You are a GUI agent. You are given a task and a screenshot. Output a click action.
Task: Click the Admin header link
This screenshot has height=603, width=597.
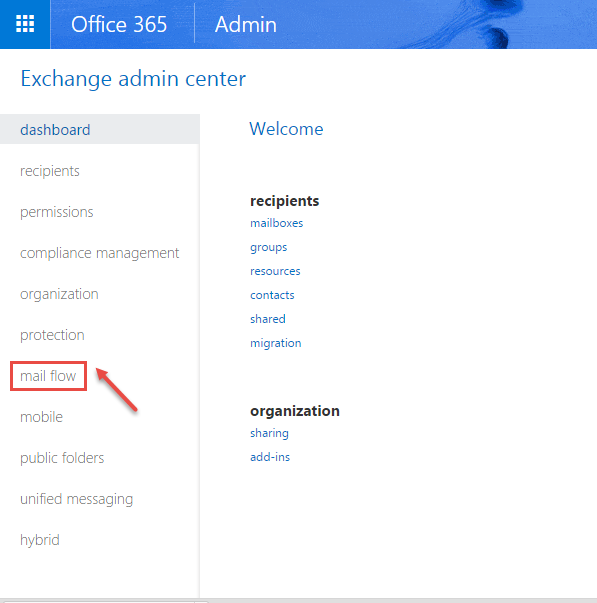point(245,25)
